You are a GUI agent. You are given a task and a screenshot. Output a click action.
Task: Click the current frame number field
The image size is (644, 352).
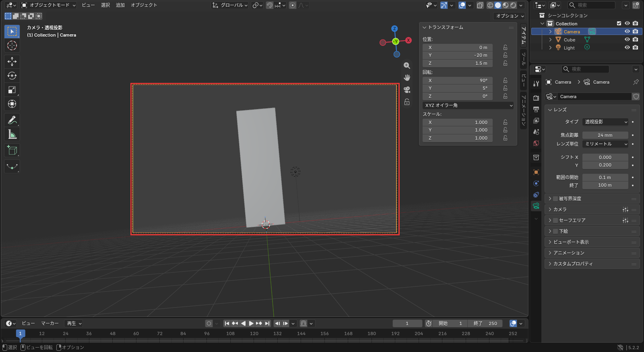coord(407,323)
